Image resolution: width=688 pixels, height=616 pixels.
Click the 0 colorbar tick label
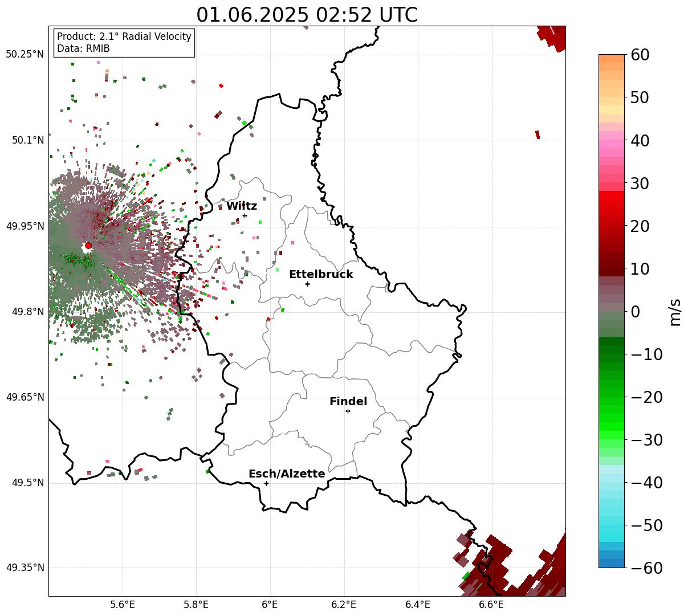[x=636, y=312]
